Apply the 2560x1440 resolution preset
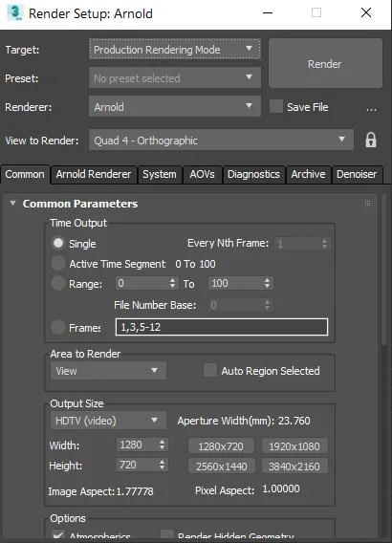This screenshot has height=543, width=392. (222, 467)
